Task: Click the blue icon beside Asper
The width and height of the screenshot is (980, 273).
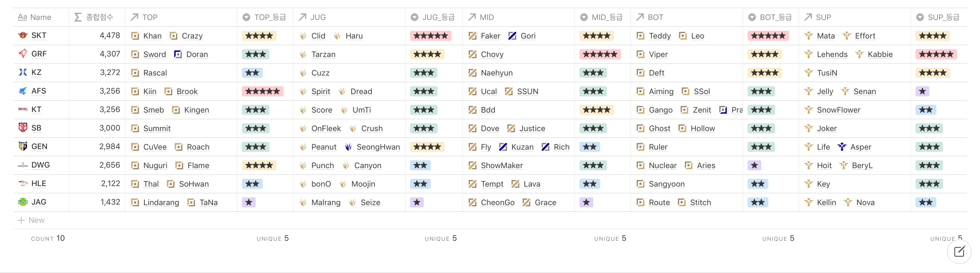Action: pos(841,147)
